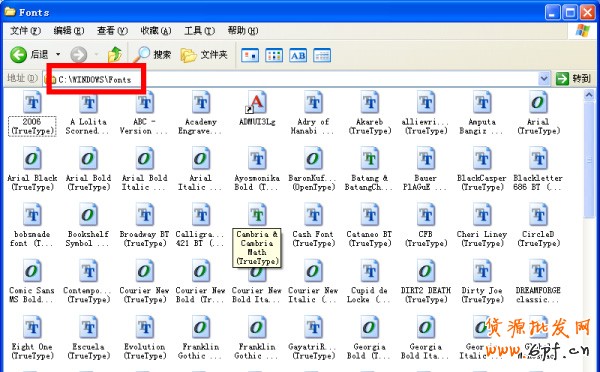The image size is (600, 372).
Task: Open the Search toolbar button
Action: click(153, 55)
